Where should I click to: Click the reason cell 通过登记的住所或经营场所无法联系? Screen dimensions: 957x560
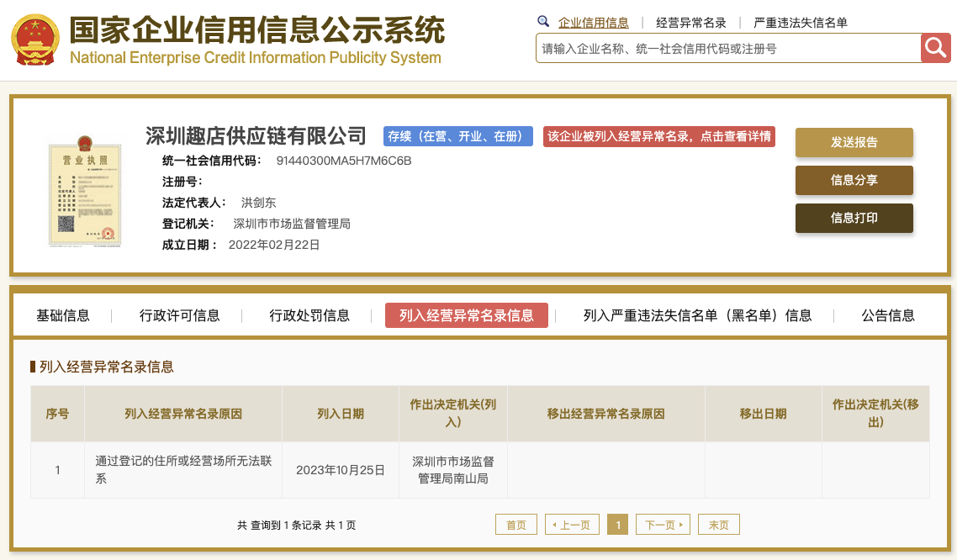183,470
